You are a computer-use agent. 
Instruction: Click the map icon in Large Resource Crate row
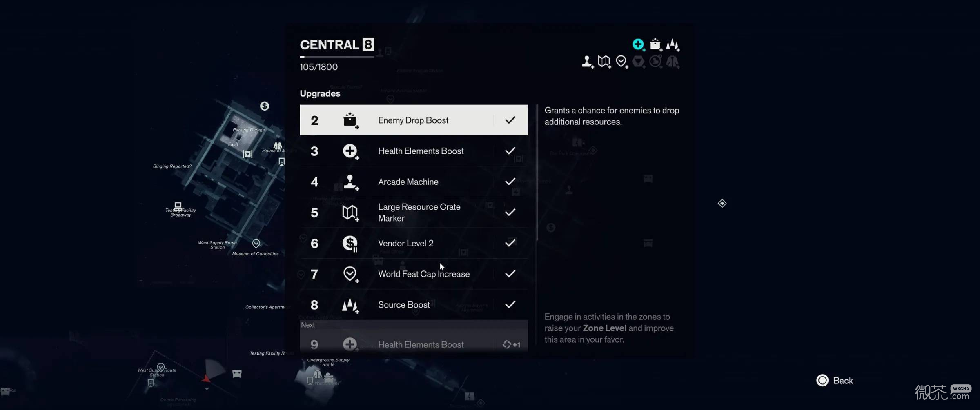click(350, 213)
